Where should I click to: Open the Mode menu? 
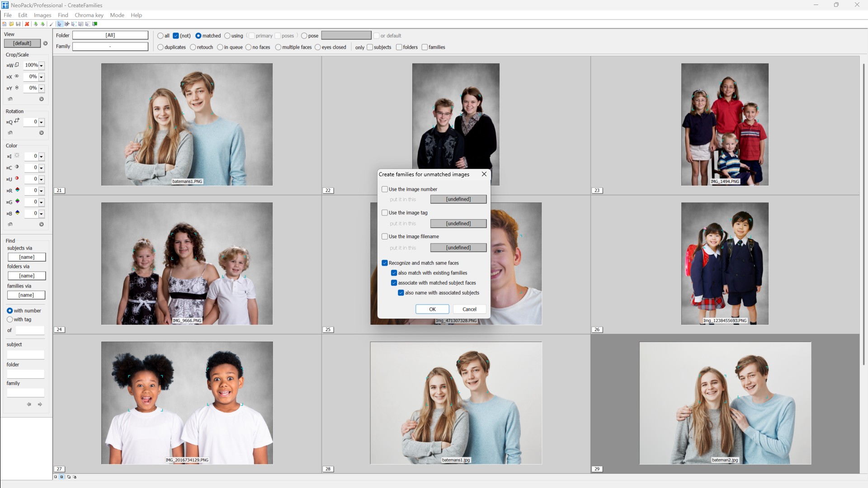pos(117,15)
